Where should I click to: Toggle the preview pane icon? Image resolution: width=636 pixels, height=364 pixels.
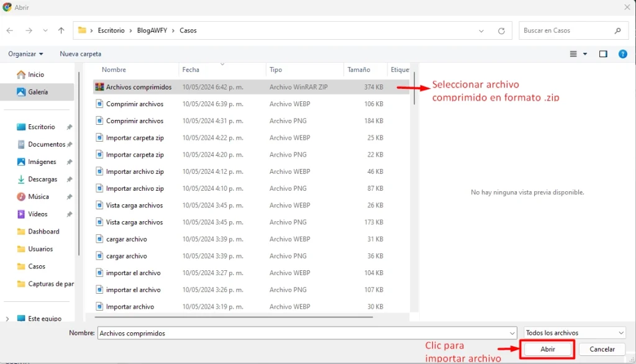point(603,54)
